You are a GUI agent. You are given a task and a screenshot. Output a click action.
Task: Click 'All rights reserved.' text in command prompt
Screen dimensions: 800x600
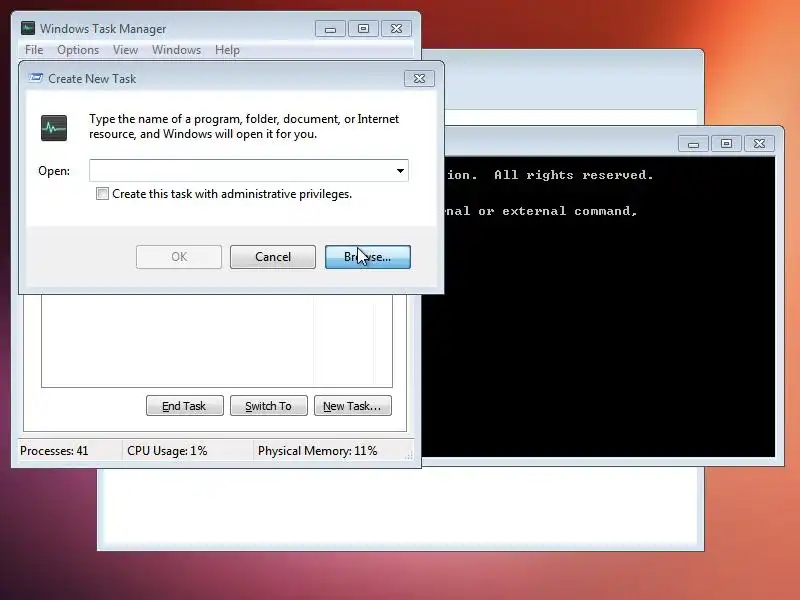click(573, 175)
